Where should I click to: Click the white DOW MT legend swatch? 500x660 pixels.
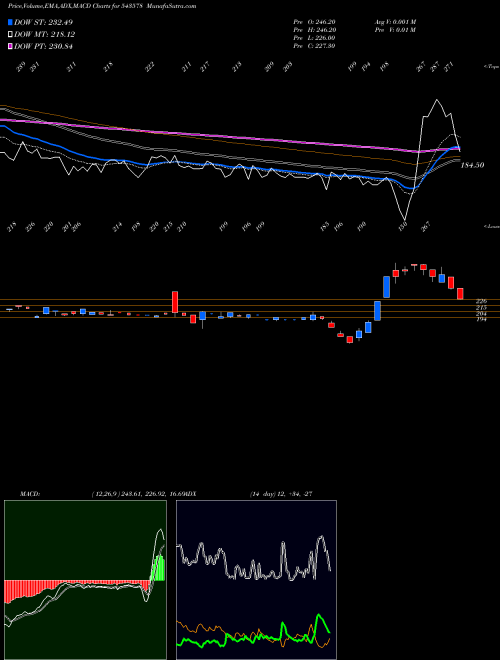tap(11, 34)
